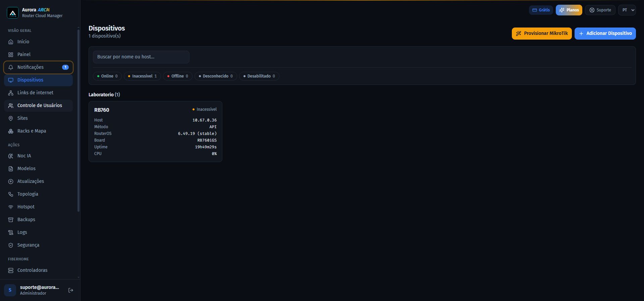Toggle the Online status filter chip

[107, 76]
